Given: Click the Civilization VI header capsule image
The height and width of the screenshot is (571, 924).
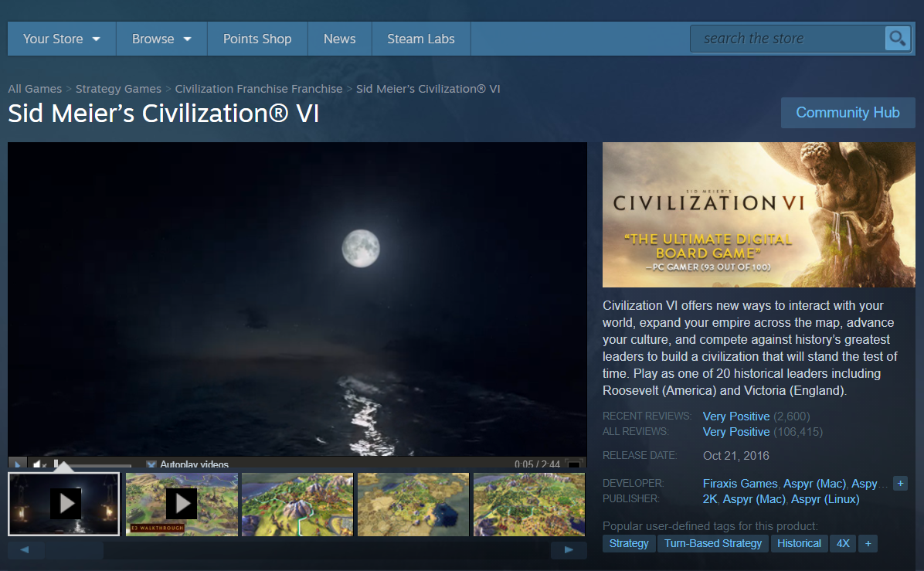Looking at the screenshot, I should tap(759, 215).
